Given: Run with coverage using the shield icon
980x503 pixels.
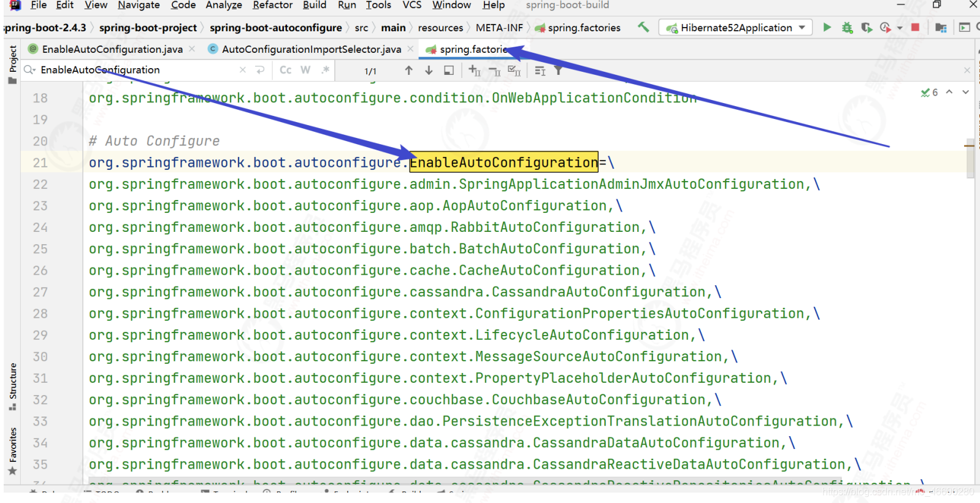Looking at the screenshot, I should [x=866, y=27].
